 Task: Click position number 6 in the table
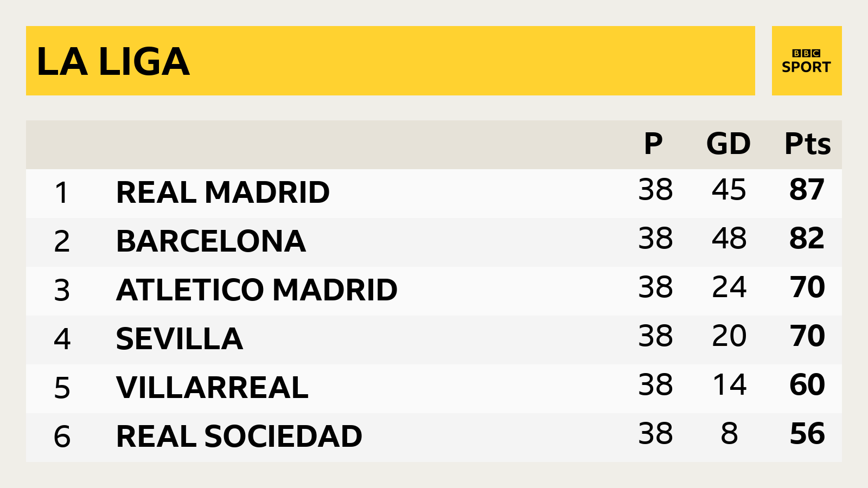(x=62, y=437)
